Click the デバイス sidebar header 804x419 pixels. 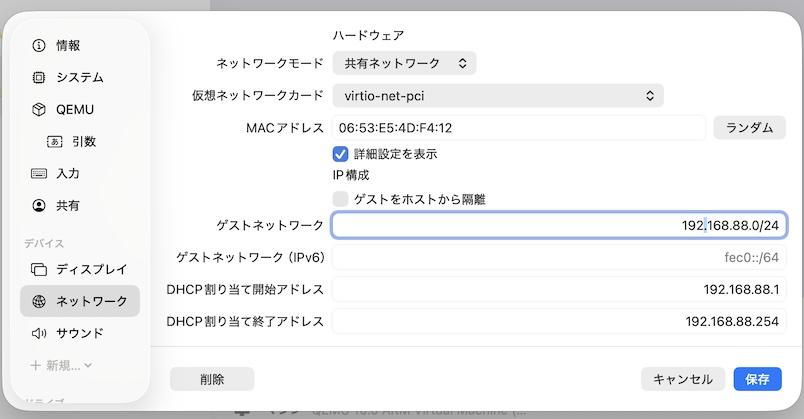[x=44, y=244]
